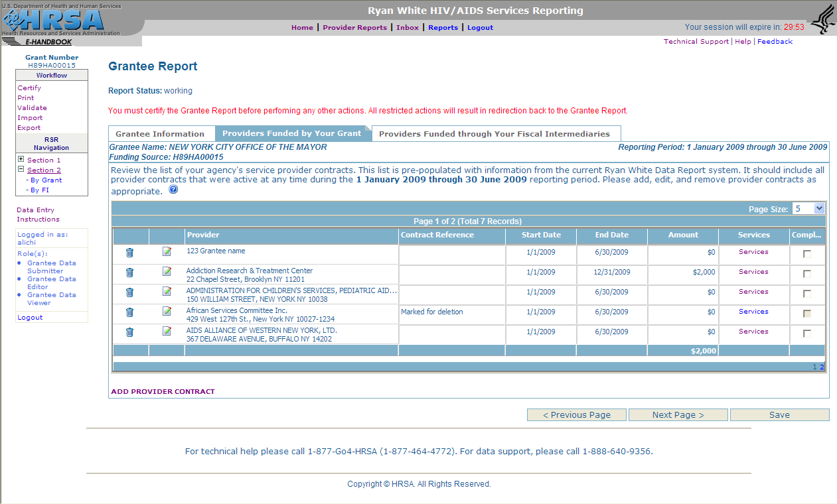Edit AIDS ALLIANCE OF WESTERN NEW YORK contract
The height and width of the screenshot is (504, 837).
pos(167,331)
